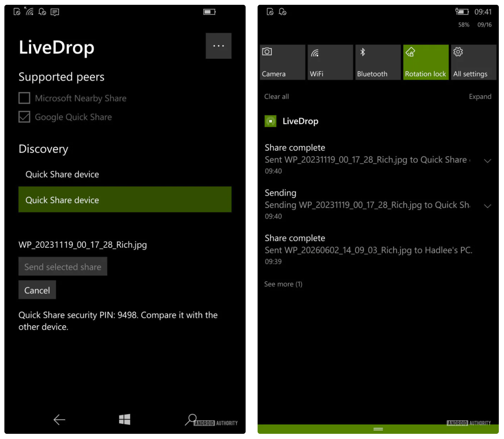Expand the Sending notification chevron
The width and height of the screenshot is (504, 439).
coord(487,206)
